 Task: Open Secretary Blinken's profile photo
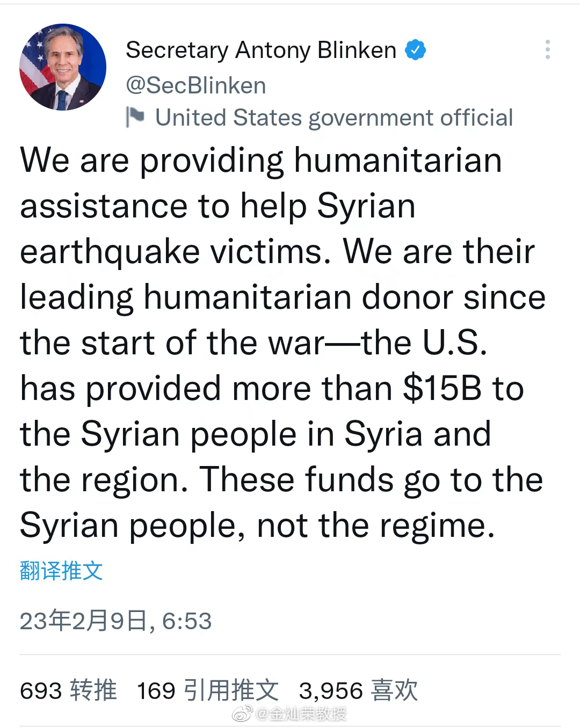point(63,67)
